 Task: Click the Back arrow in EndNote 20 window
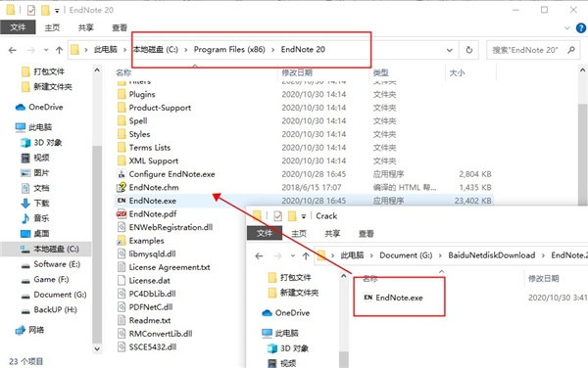pyautogui.click(x=13, y=50)
